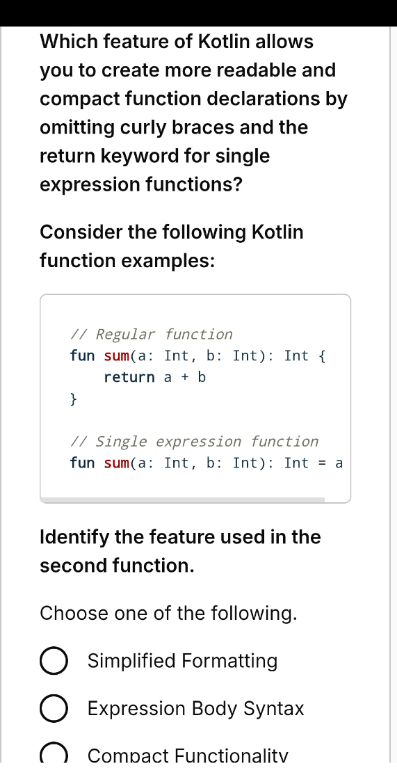Click the red 'sum' in single expression function
The width and height of the screenshot is (397, 768).
pos(116,463)
